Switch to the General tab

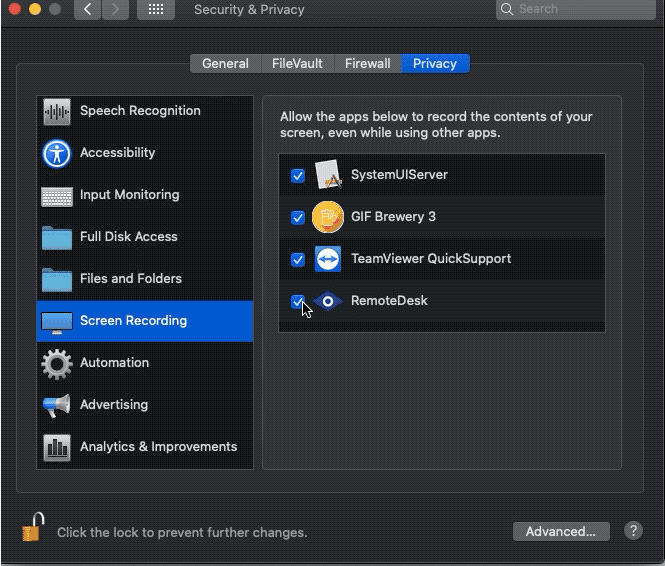point(226,64)
